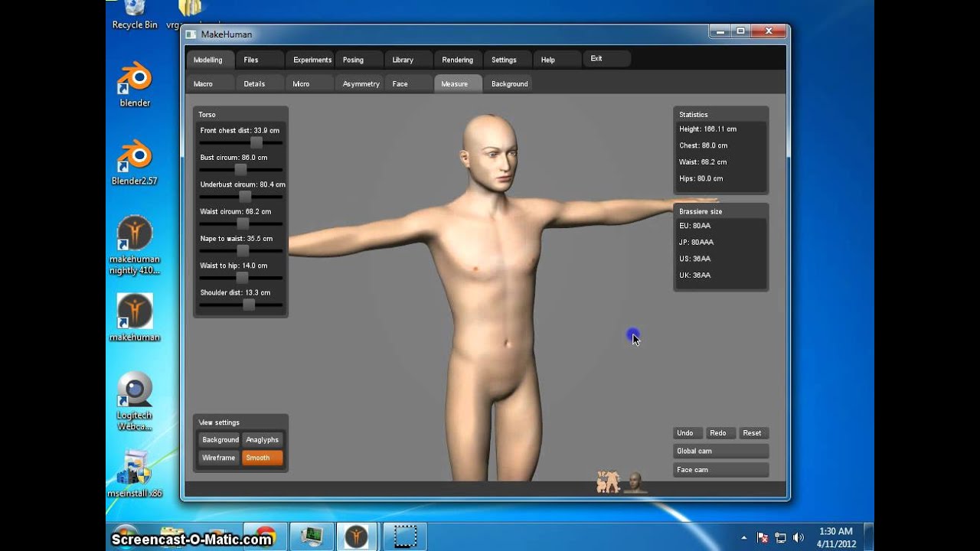Screen dimensions: 980x551
Task: Switch to Global cam
Action: pyautogui.click(x=720, y=452)
